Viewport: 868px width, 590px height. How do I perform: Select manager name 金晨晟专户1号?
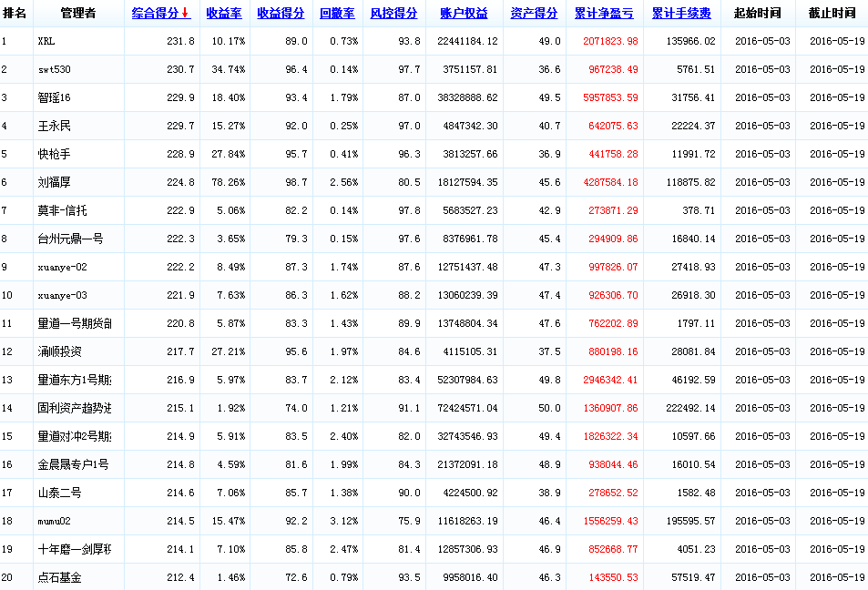(73, 465)
